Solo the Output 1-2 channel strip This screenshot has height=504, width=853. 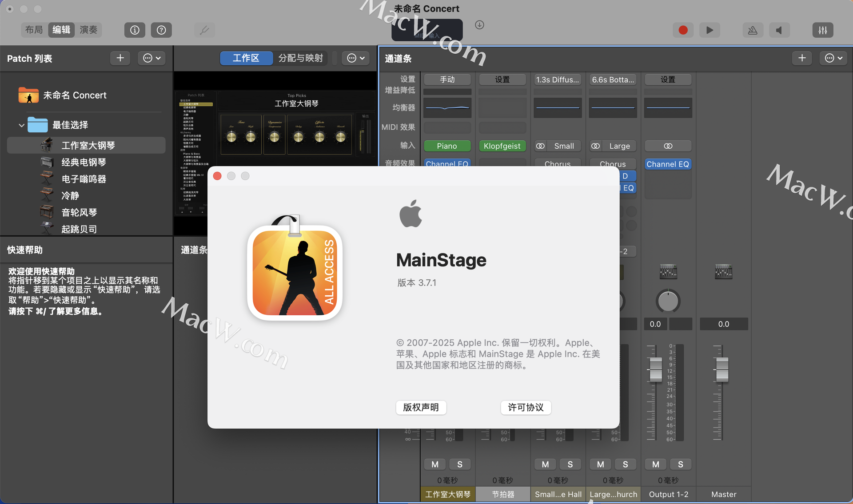[x=681, y=464]
